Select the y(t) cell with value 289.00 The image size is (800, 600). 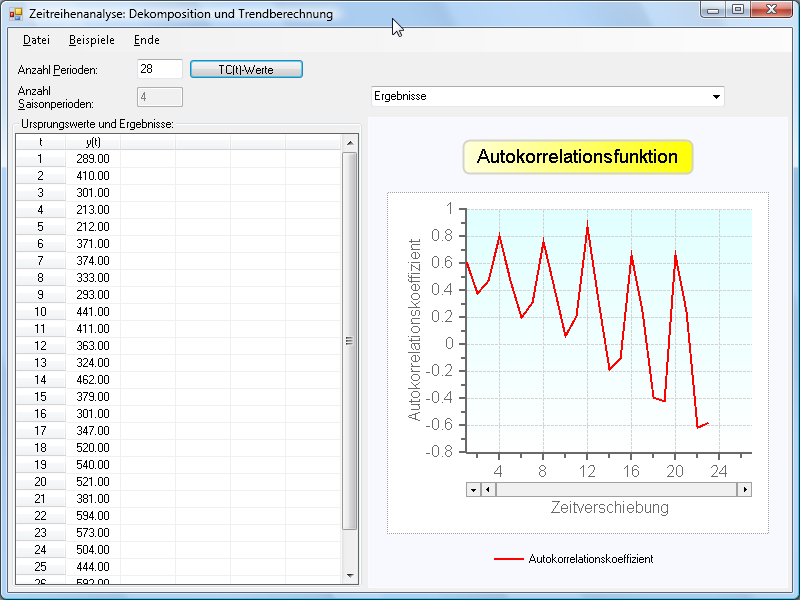(x=93, y=158)
